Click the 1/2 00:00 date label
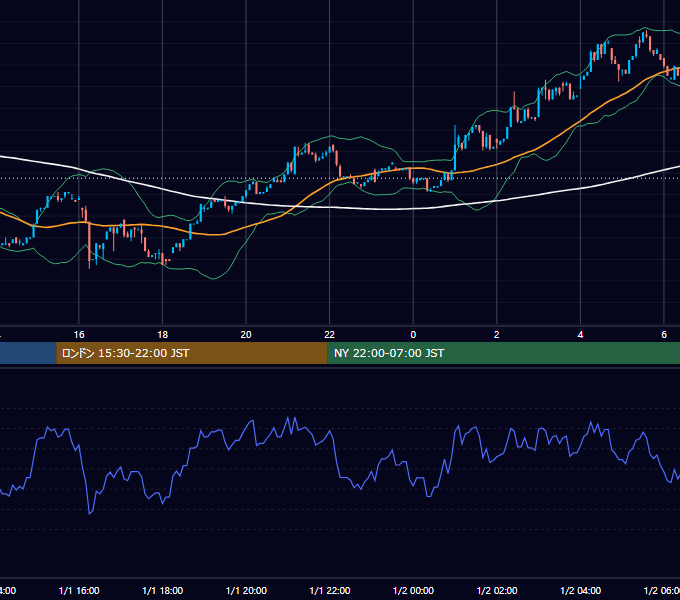This screenshot has width=680, height=600. click(x=413, y=590)
